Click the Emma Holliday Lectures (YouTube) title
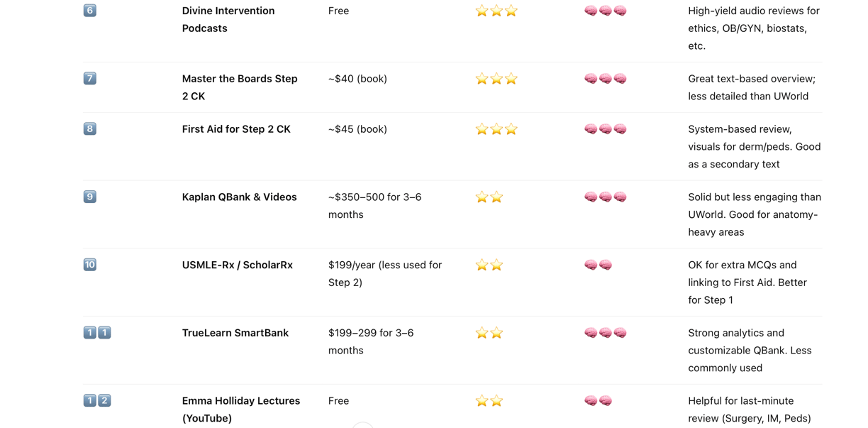The height and width of the screenshot is (428, 868). (x=241, y=410)
